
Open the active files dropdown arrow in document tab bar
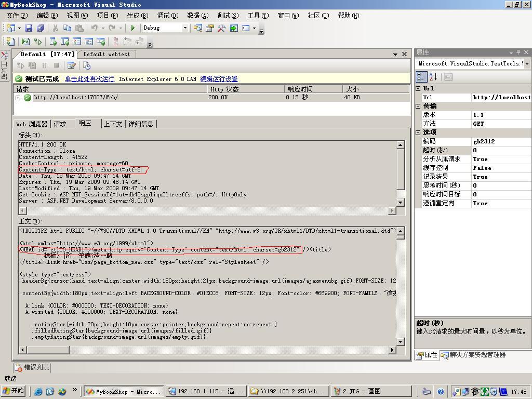click(x=395, y=54)
